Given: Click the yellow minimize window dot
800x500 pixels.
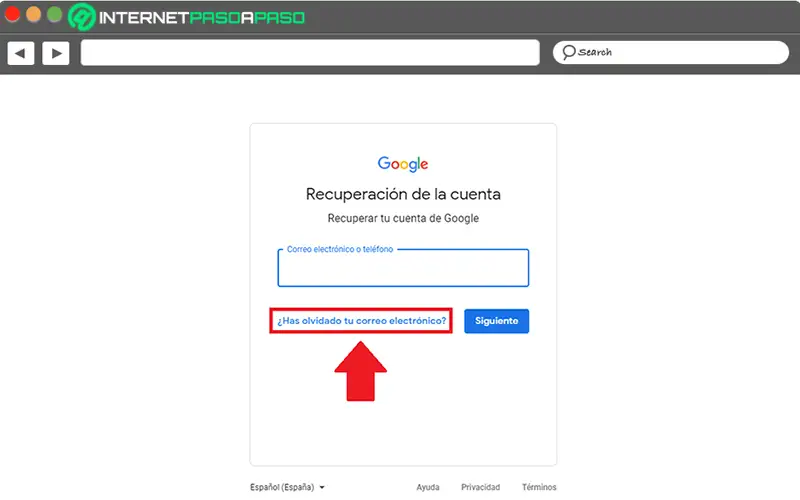Looking at the screenshot, I should (x=33, y=14).
